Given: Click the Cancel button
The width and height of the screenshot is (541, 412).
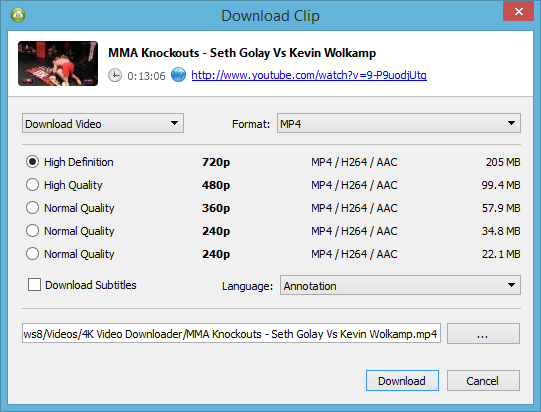Looking at the screenshot, I should 483,381.
